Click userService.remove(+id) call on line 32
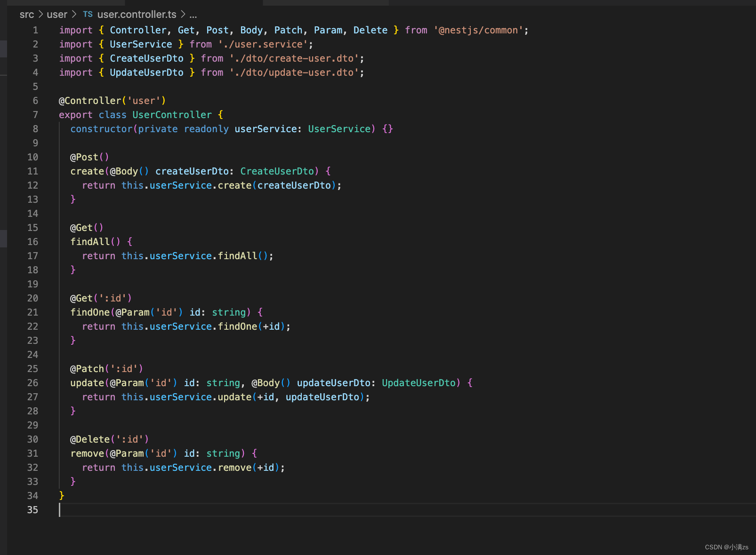Viewport: 756px width, 555px height. [214, 468]
